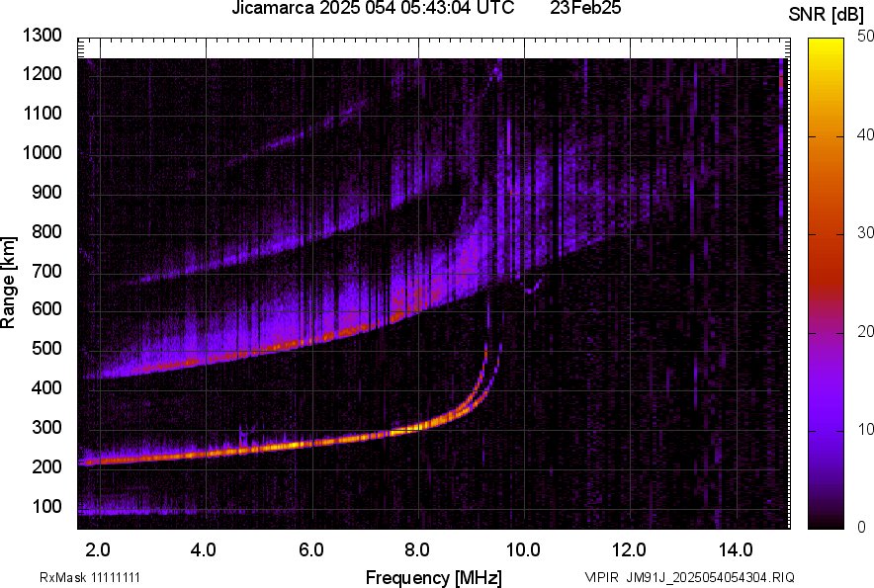Viewport: 874px width, 588px height.
Task: Click the 8.0 frequency tick label
Action: pos(416,548)
